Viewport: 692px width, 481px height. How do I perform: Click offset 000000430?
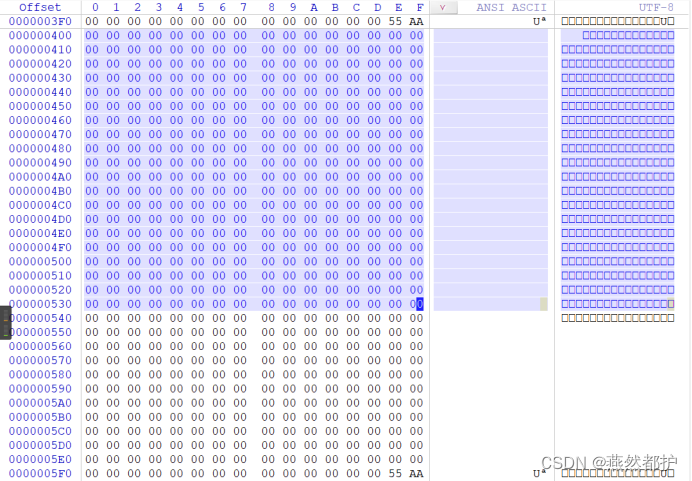40,78
